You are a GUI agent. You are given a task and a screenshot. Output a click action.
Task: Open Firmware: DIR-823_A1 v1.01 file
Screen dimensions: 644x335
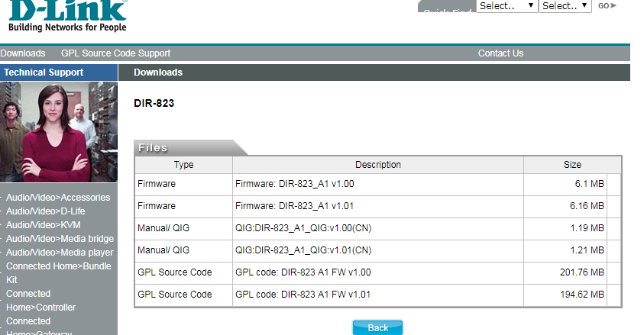[294, 206]
